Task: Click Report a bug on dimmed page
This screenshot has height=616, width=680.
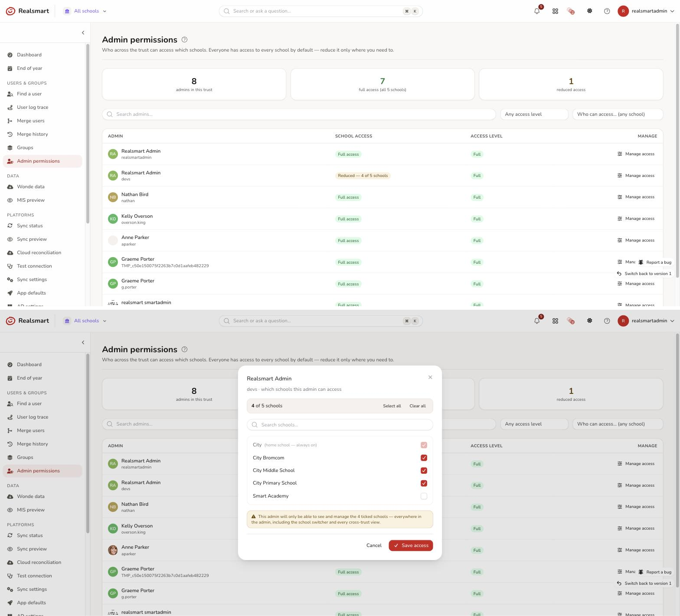Action: pos(654,572)
